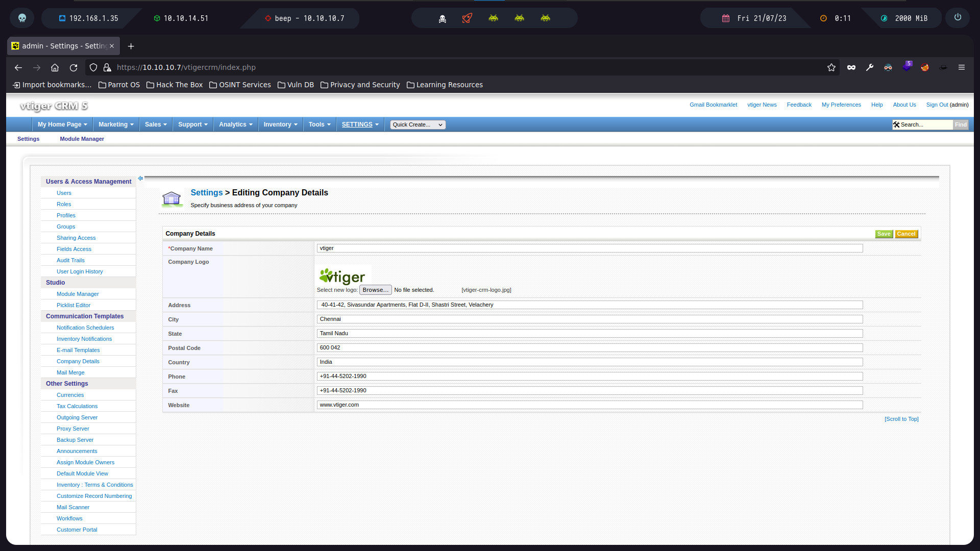Screen dimensions: 980x551
Task: Open Vuln DB bookmarks folder
Action: click(x=296, y=85)
